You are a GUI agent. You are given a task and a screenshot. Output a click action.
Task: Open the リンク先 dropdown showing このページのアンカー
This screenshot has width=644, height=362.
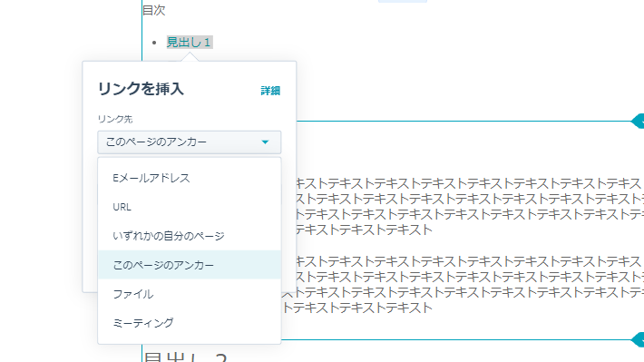pos(189,142)
